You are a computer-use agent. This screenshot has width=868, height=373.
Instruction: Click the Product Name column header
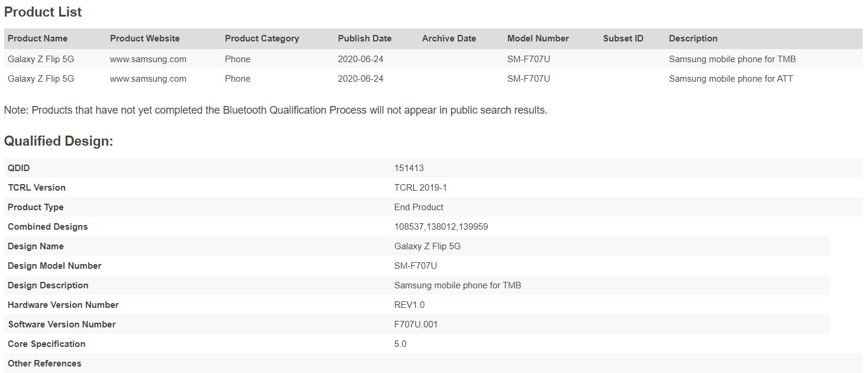37,38
